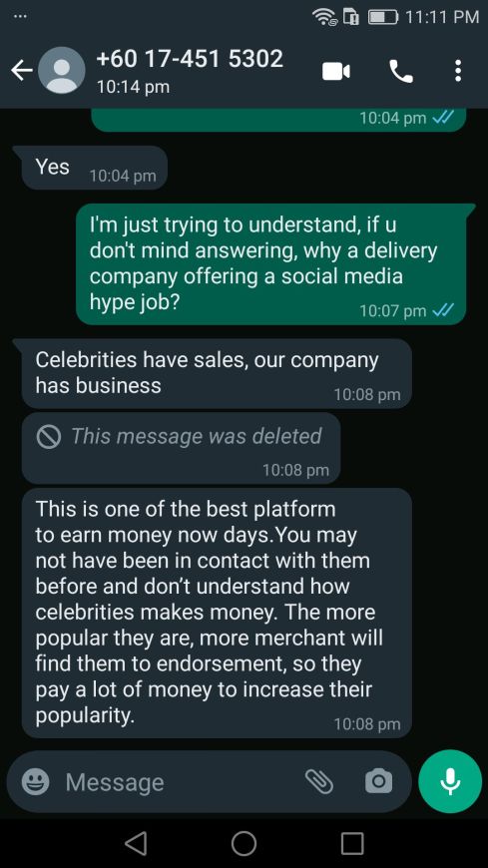
Task: Tap the "best platform to earn money" message
Action: click(218, 613)
